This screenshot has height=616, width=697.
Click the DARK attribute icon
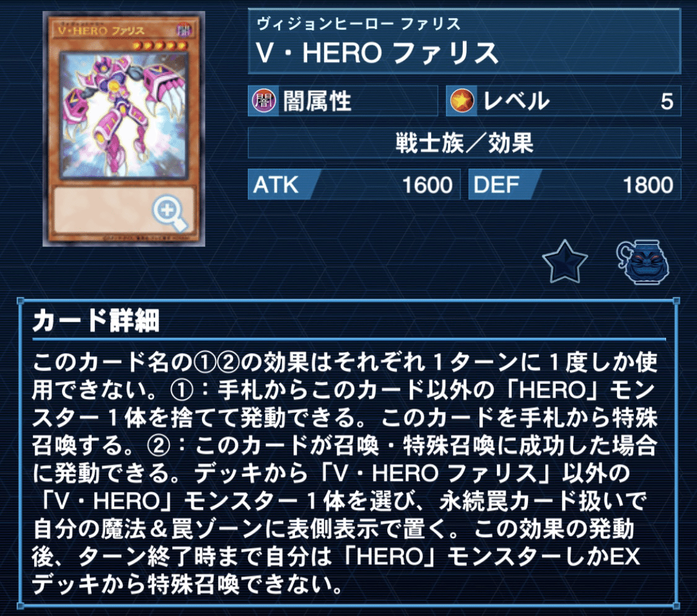264,101
